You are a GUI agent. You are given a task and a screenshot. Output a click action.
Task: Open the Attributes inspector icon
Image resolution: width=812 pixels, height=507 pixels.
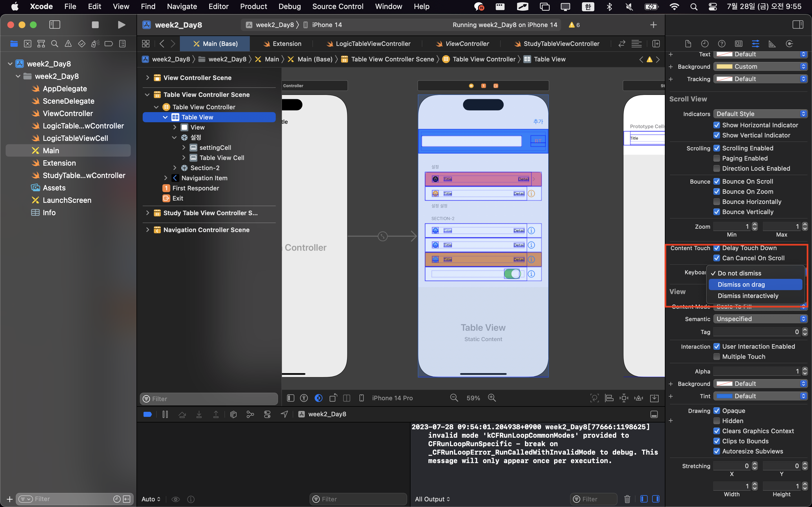(x=755, y=44)
